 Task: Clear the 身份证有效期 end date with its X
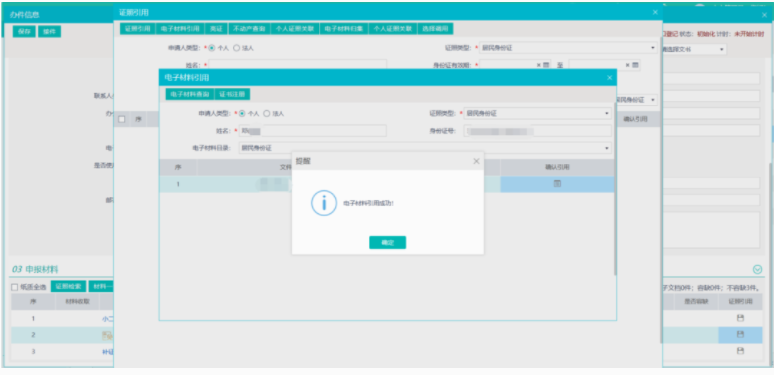[x=628, y=65]
